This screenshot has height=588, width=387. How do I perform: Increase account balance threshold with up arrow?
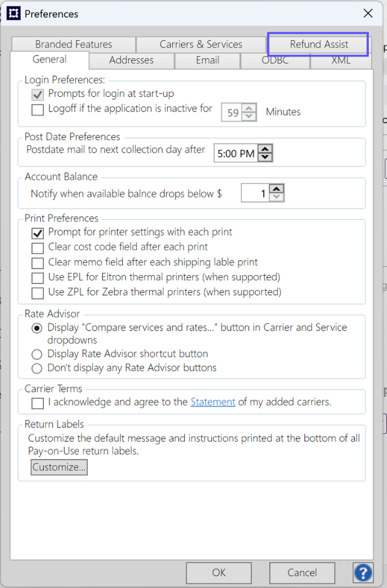278,189
